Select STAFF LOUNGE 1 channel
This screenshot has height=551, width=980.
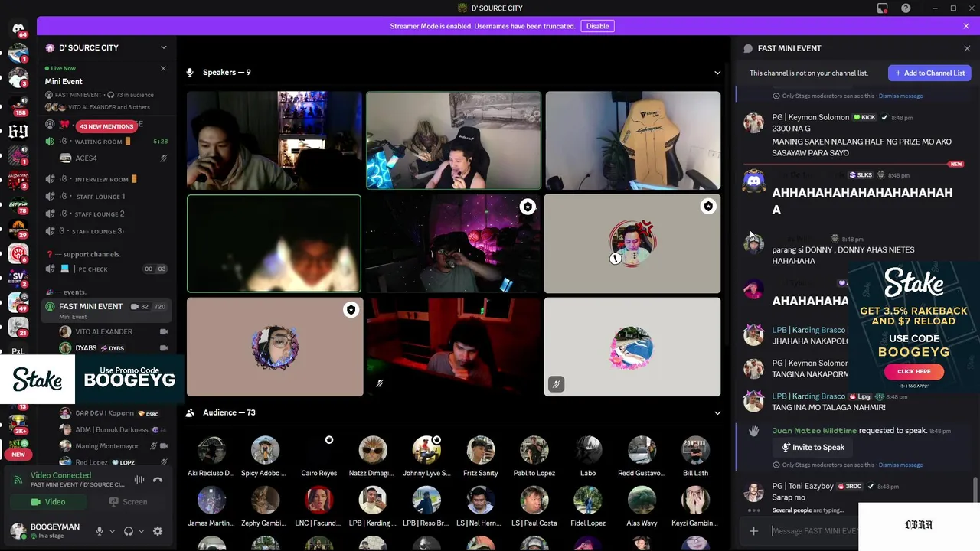[x=106, y=197]
